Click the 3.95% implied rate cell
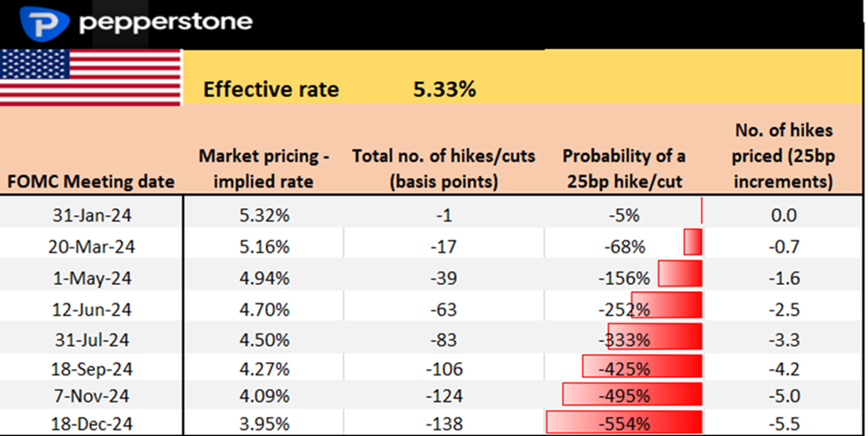Image resolution: width=868 pixels, height=436 pixels. tap(264, 424)
